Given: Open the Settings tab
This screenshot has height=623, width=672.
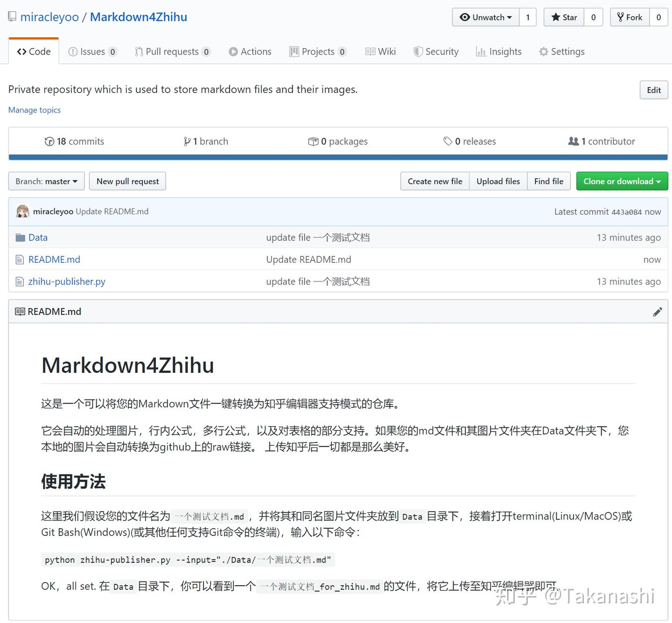Looking at the screenshot, I should 561,51.
